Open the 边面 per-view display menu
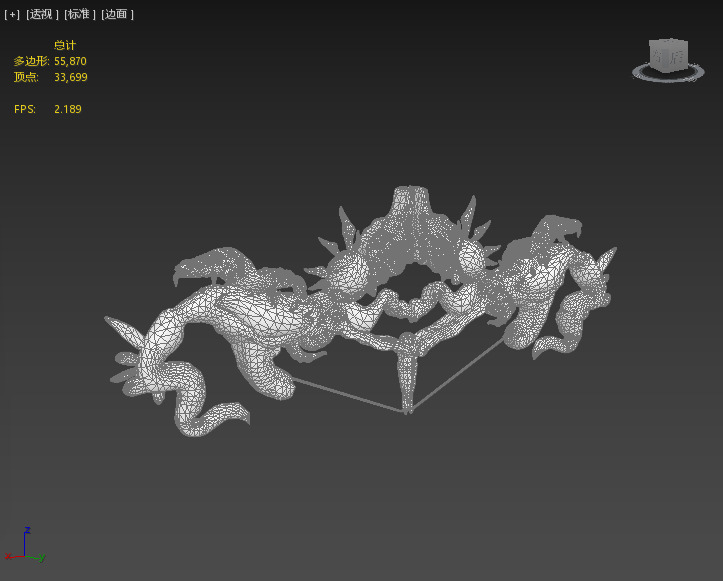The width and height of the screenshot is (723, 581). 117,14
